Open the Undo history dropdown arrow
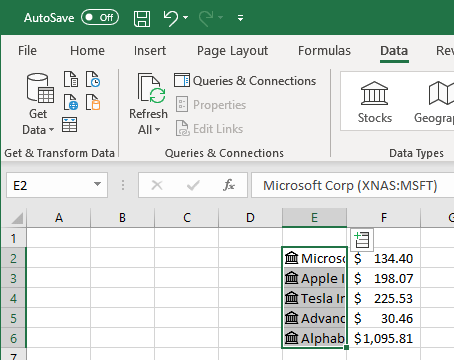This screenshot has height=360, width=454. click(185, 17)
